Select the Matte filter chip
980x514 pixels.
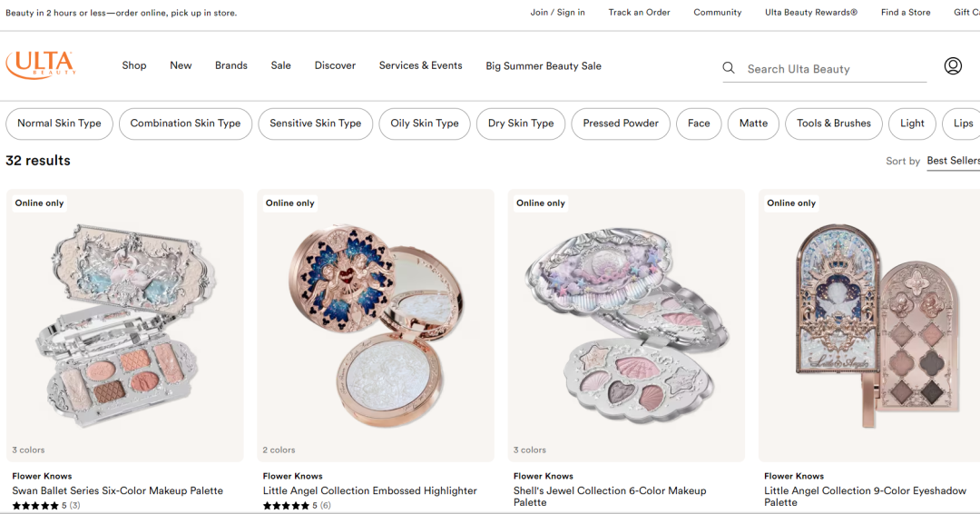pos(753,124)
